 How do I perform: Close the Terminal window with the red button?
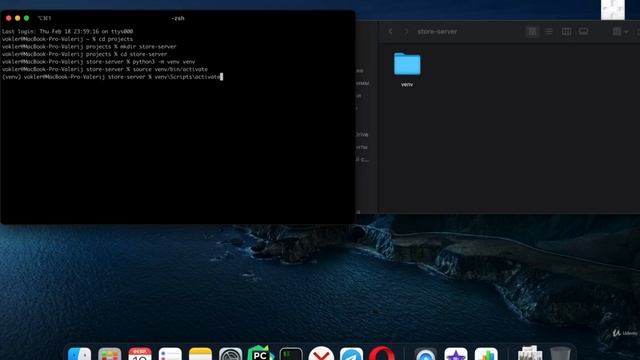pos(9,18)
